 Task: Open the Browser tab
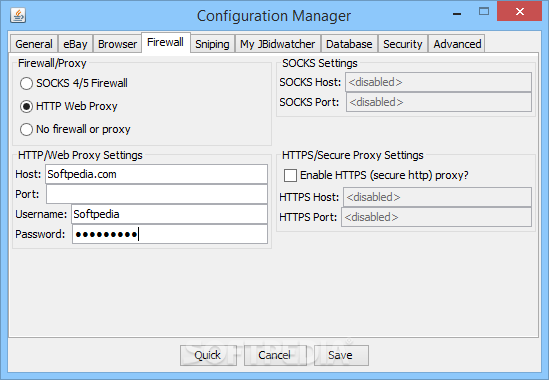pyautogui.click(x=117, y=44)
